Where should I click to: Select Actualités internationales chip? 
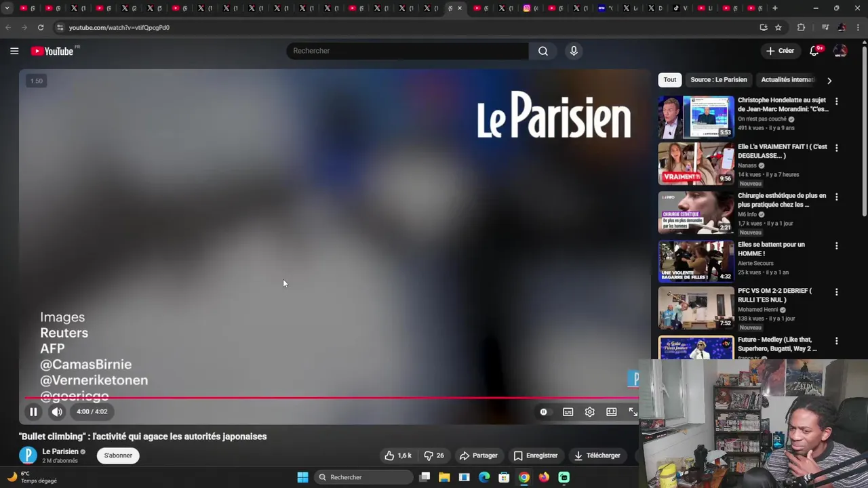pyautogui.click(x=787, y=80)
